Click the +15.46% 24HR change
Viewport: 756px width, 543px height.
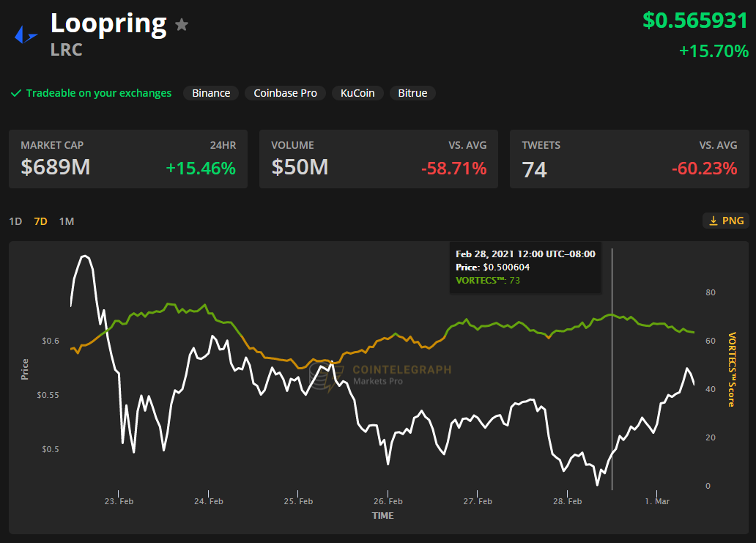pyautogui.click(x=201, y=169)
